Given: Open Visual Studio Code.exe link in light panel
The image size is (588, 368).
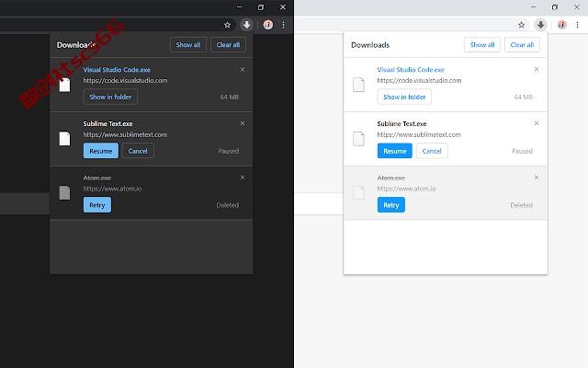Looking at the screenshot, I should tap(411, 70).
